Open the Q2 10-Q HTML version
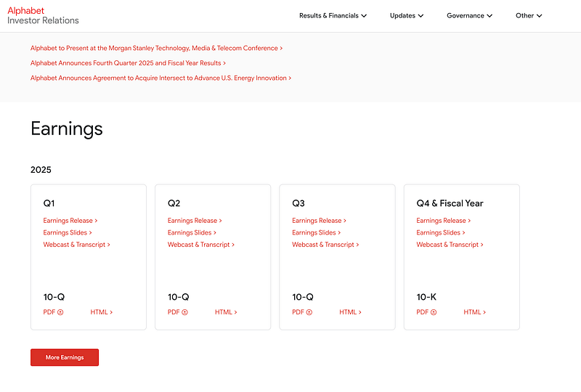 226,312
